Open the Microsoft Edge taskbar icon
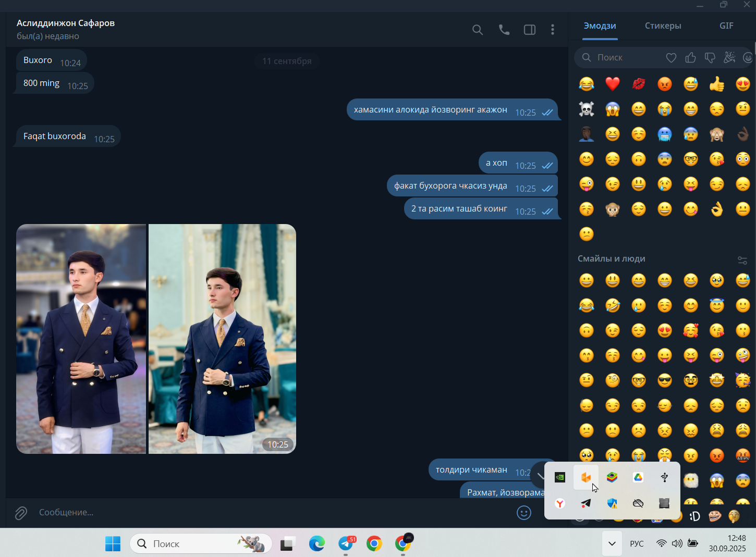The height and width of the screenshot is (557, 756). [316, 544]
